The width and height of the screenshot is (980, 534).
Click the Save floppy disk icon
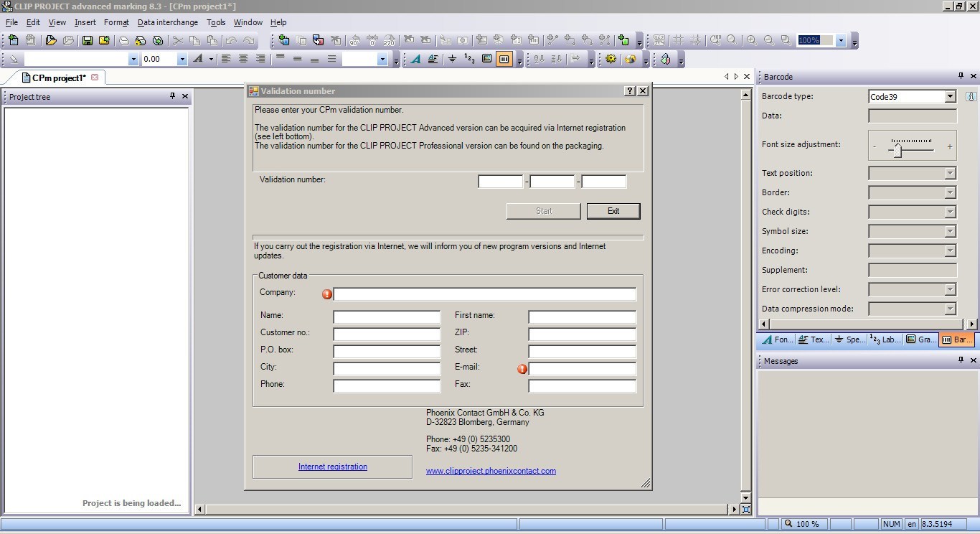88,41
